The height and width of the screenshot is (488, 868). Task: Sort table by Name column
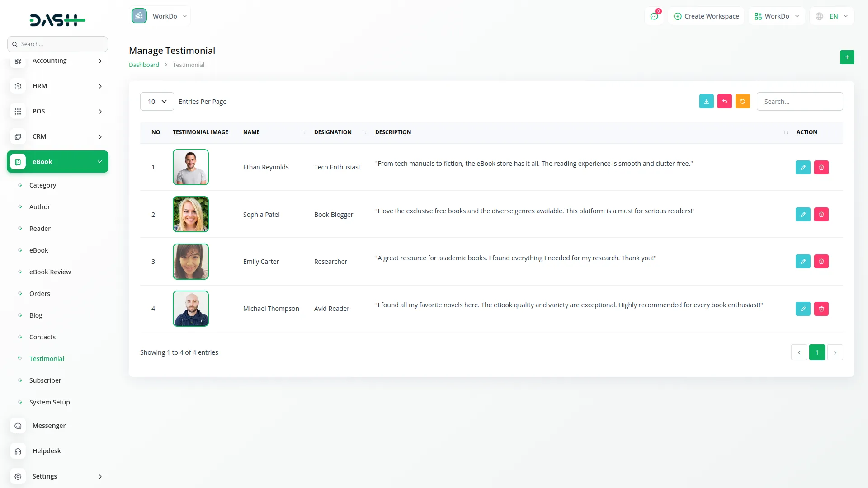pyautogui.click(x=303, y=132)
